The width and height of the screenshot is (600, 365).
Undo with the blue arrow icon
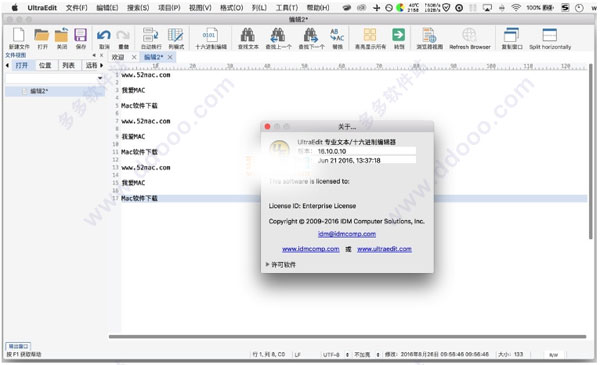pos(104,36)
